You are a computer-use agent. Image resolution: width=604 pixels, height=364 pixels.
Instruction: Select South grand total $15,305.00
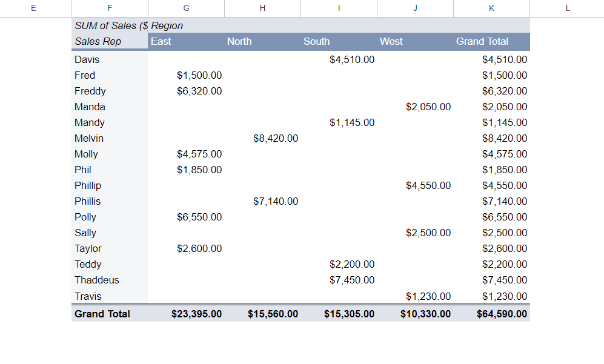(339, 314)
